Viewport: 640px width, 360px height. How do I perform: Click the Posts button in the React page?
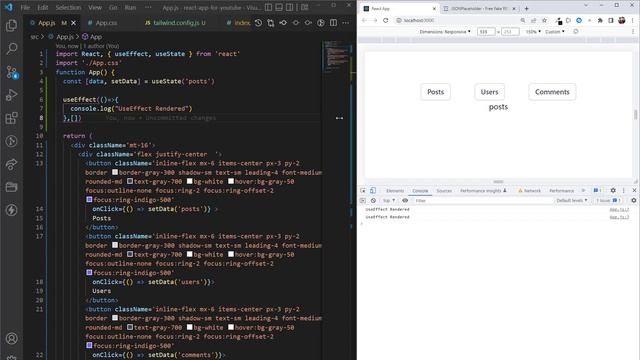click(436, 92)
